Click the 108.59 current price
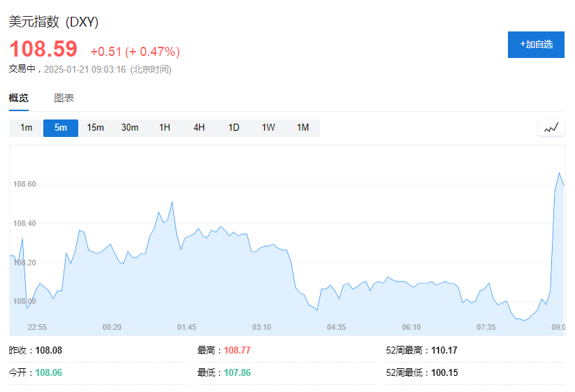The height and width of the screenshot is (392, 575). click(43, 50)
